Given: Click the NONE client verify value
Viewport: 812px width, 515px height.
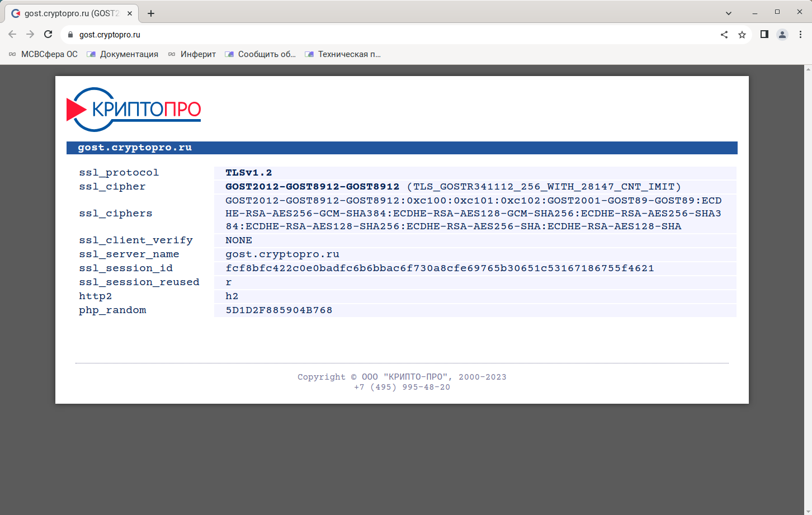Looking at the screenshot, I should click(239, 240).
